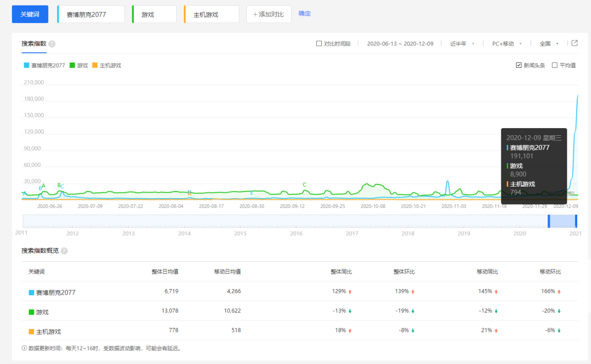Click the blue 关键词 tab button
This screenshot has width=591, height=364.
[x=30, y=14]
